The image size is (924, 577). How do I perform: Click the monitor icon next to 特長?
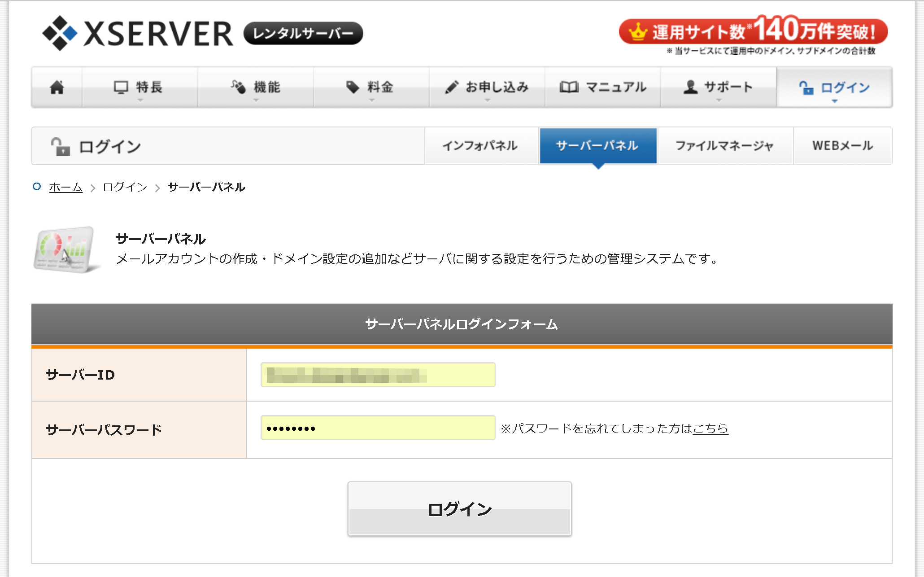click(121, 87)
